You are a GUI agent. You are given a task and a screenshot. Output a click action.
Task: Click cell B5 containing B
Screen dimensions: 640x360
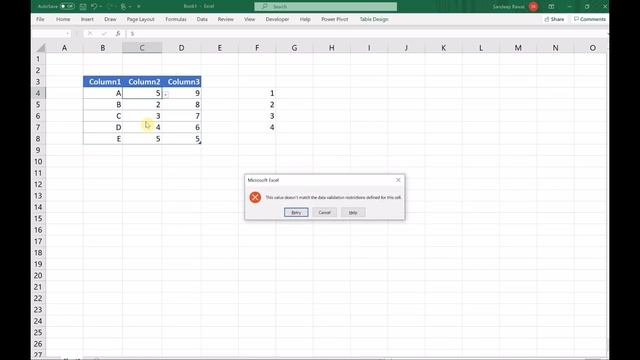coord(103,104)
